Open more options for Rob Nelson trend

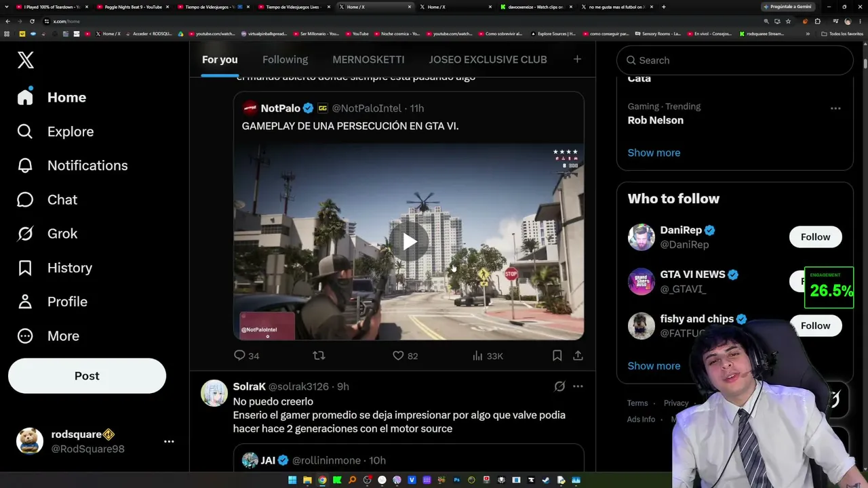835,108
